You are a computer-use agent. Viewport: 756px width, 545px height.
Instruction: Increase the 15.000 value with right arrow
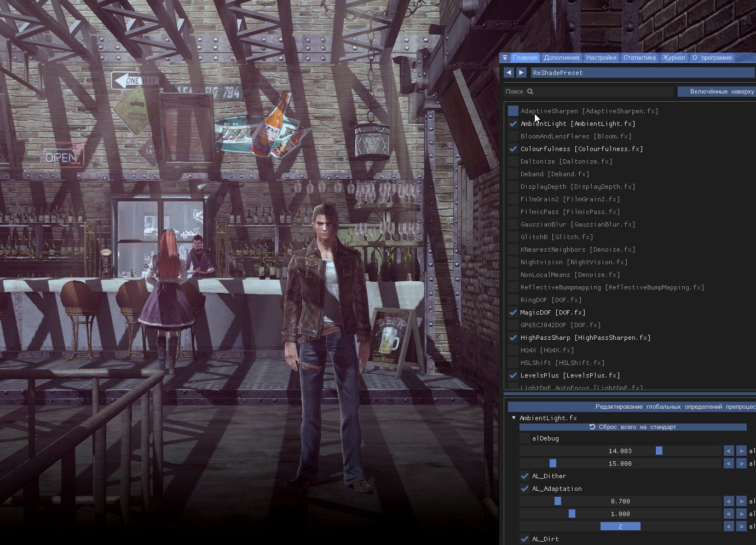[x=741, y=463]
